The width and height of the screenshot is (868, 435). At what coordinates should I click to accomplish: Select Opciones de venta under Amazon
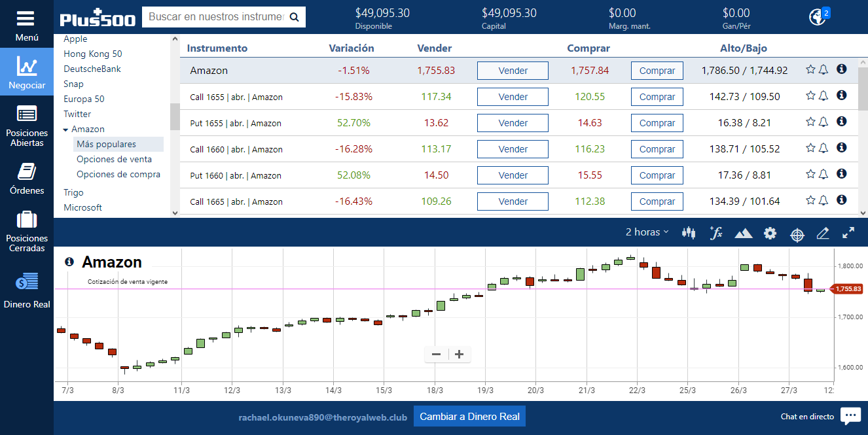click(x=114, y=159)
